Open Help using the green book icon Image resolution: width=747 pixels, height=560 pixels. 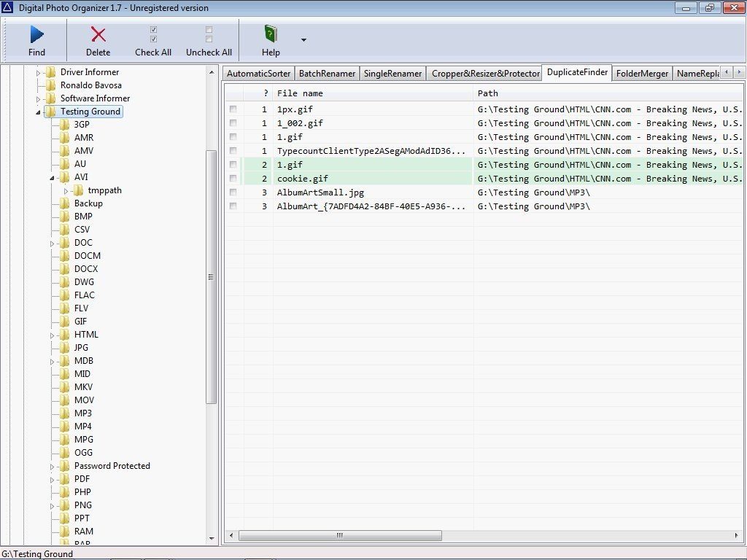[x=271, y=33]
